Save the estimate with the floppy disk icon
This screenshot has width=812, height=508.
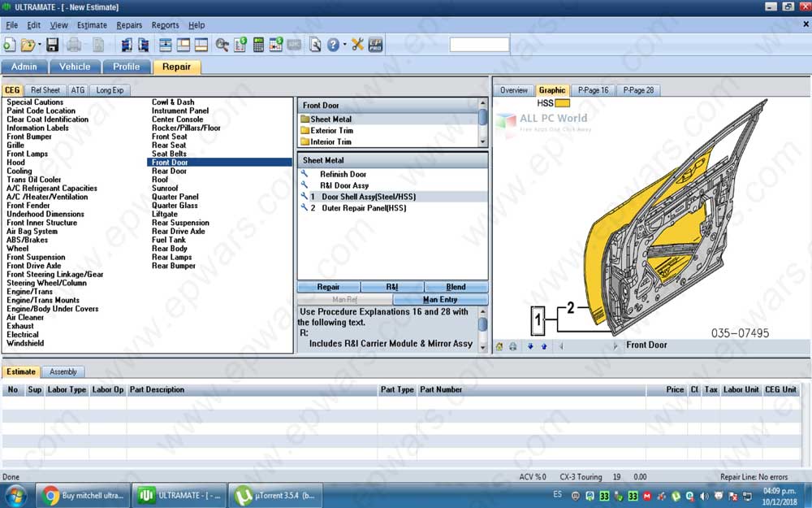pyautogui.click(x=52, y=45)
